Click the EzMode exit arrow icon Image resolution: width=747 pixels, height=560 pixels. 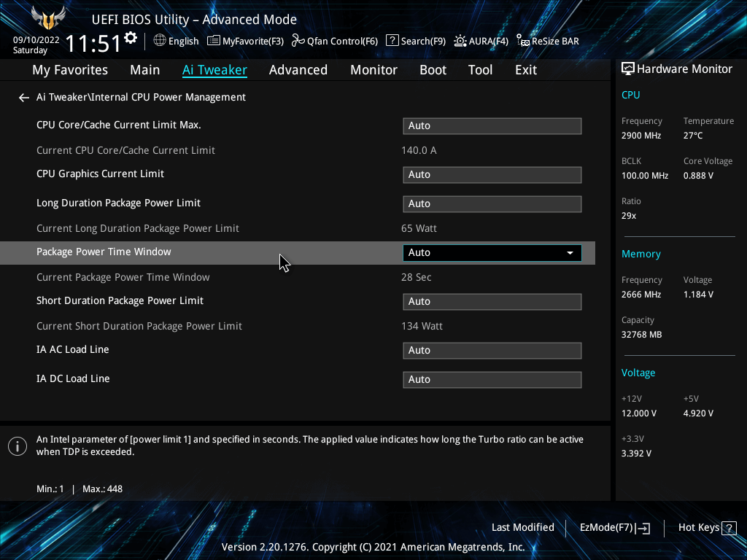643,528
